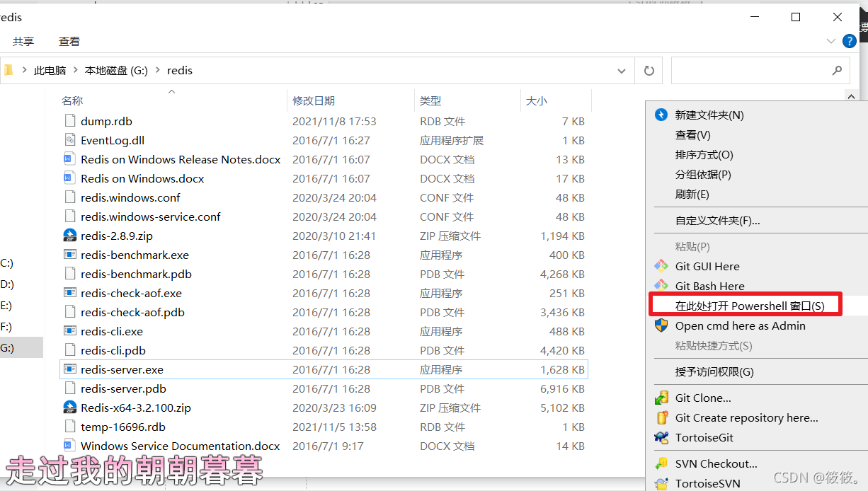Select the TortoiseSVN menu entry
The image size is (868, 491).
[x=708, y=483]
